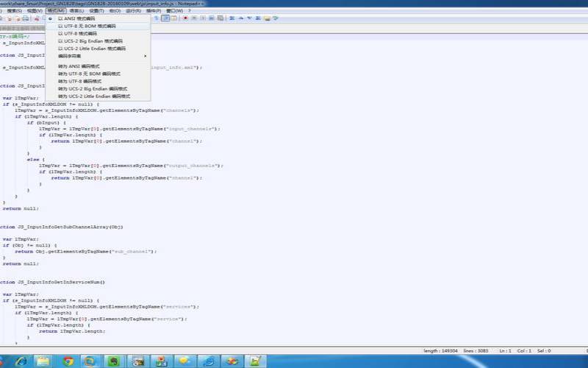588x368 pixels.
Task: Click the lines : 3083 status entry
Action: point(476,351)
